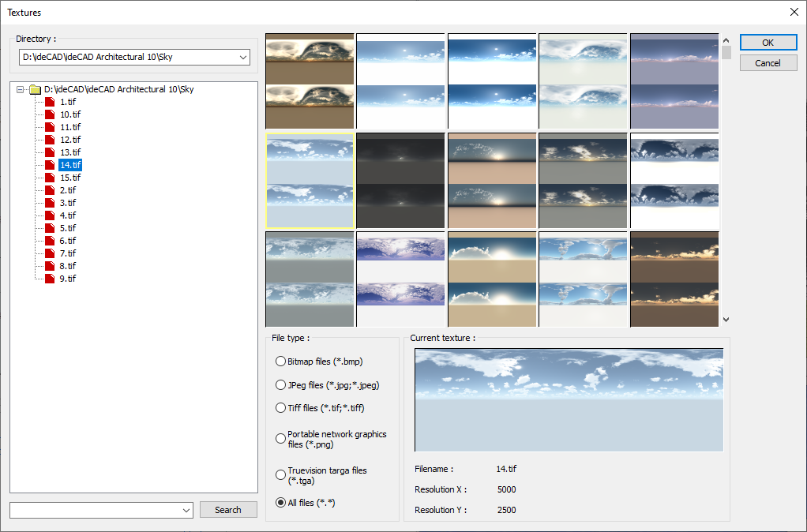
Task: Click the yellow Sky folder icon
Action: [x=35, y=90]
